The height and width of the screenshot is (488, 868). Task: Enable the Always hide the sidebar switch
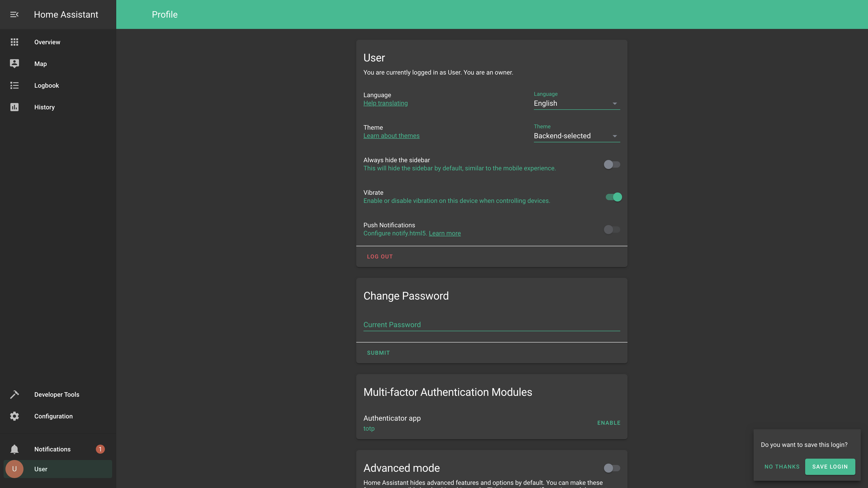[612, 164]
